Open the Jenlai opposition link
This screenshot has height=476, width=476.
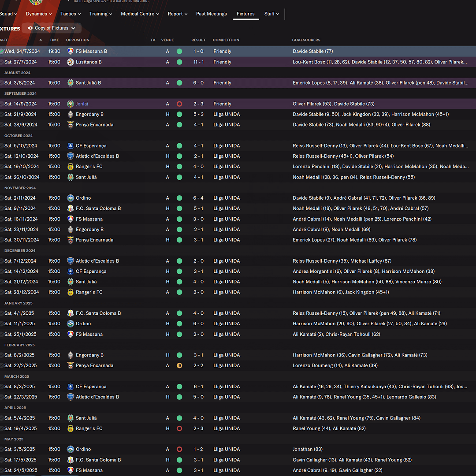click(82, 104)
